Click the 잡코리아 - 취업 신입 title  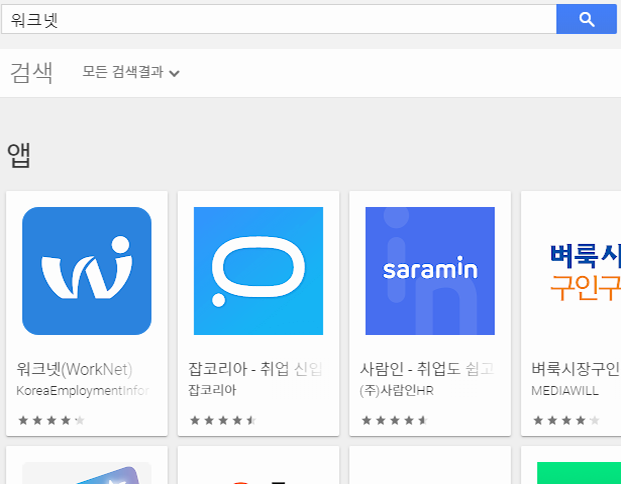[x=255, y=369]
